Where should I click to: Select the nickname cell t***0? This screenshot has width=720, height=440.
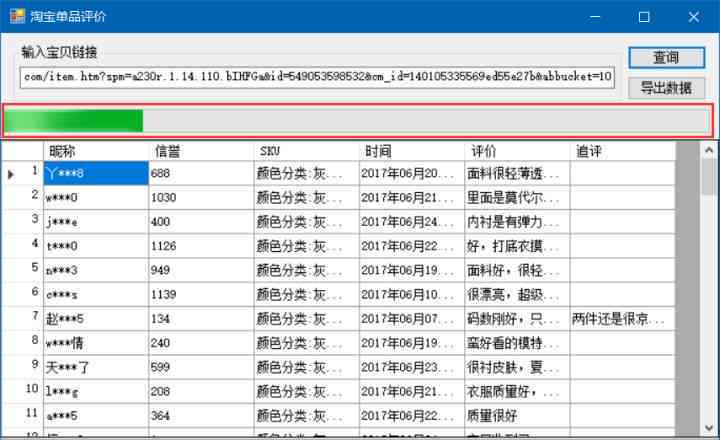coord(96,247)
